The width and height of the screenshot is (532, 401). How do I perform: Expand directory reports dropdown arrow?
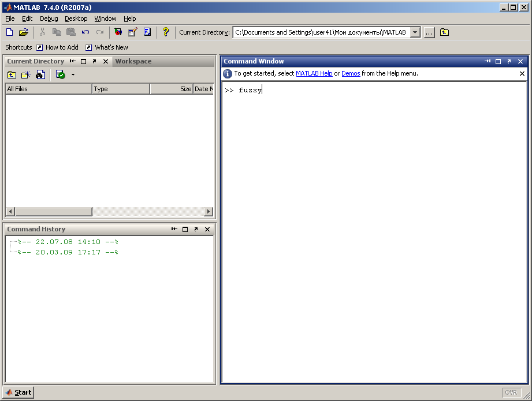pyautogui.click(x=73, y=75)
